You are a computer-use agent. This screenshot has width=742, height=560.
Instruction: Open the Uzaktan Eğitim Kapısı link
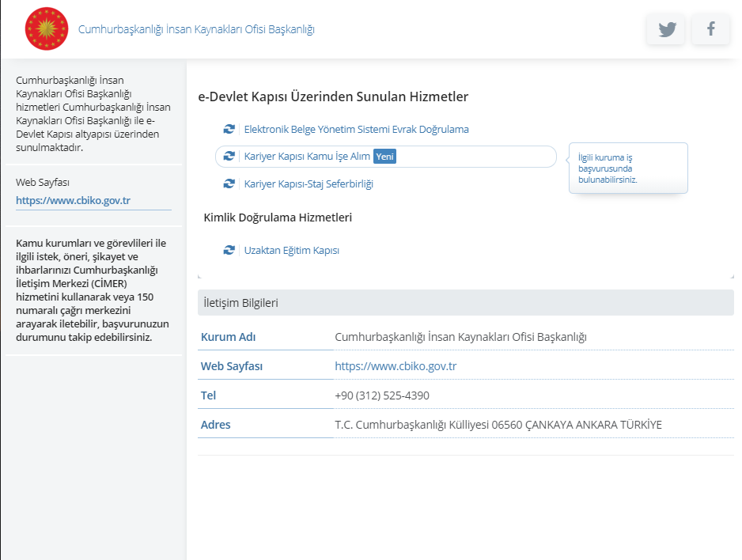[x=291, y=250]
